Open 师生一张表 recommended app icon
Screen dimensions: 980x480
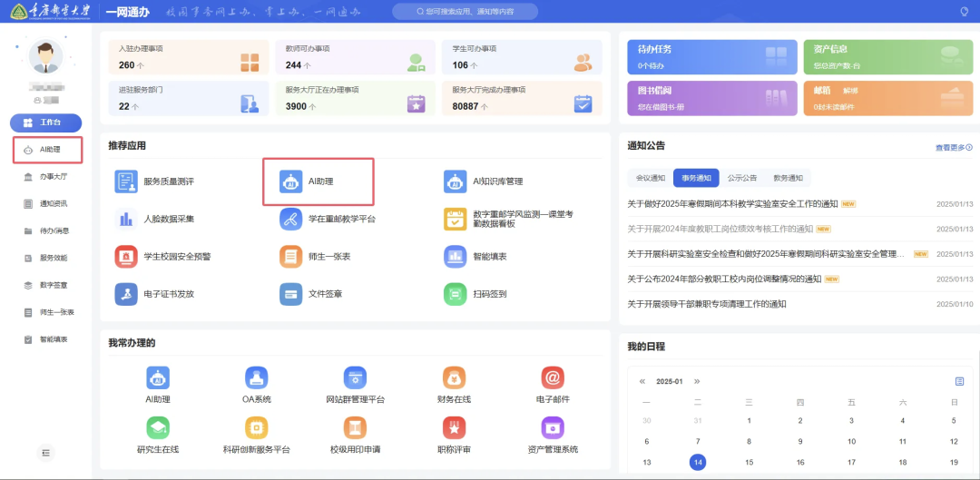[290, 256]
